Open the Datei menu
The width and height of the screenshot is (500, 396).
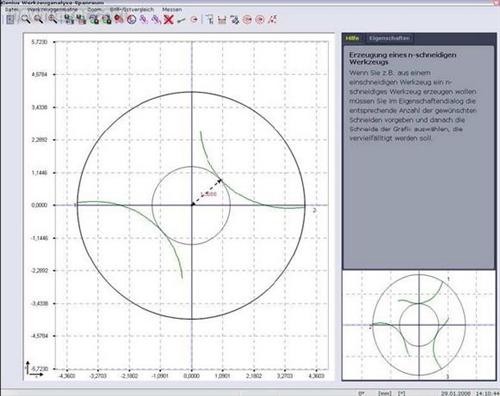pyautogui.click(x=11, y=9)
